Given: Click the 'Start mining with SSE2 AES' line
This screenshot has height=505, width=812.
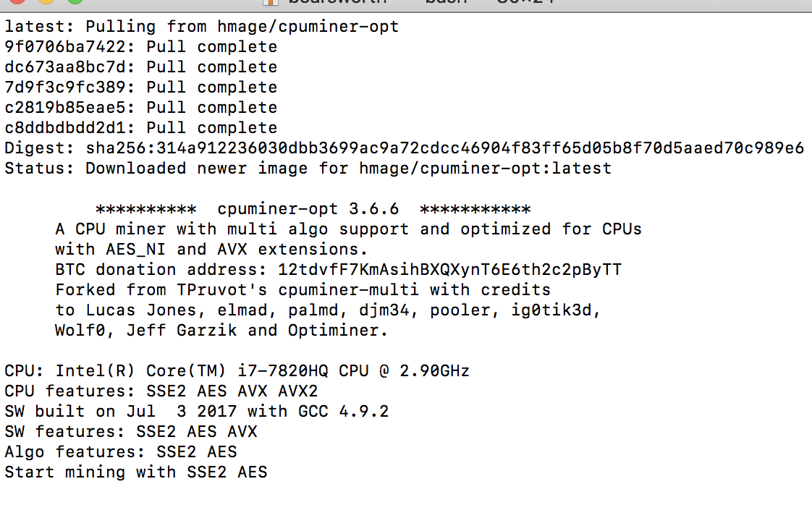Looking at the screenshot, I should coord(135,472).
